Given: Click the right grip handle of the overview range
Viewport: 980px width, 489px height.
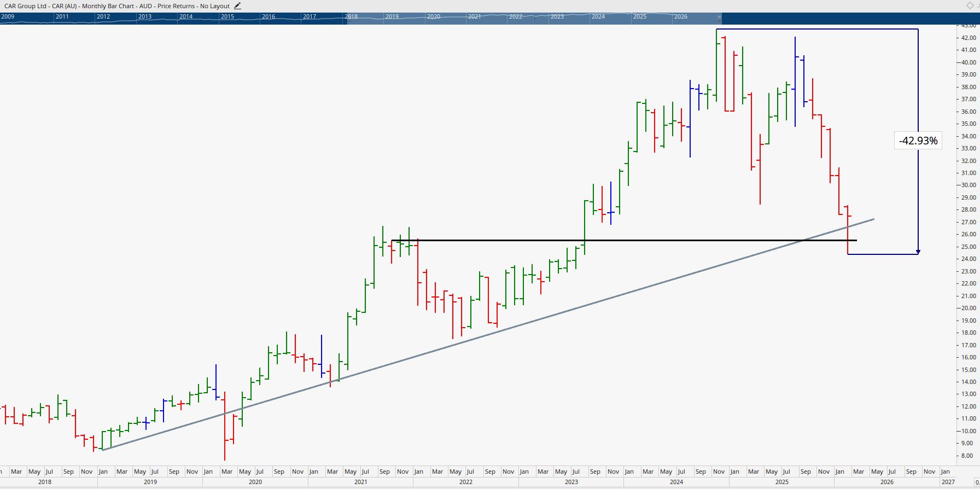Looking at the screenshot, I should click(x=719, y=17).
